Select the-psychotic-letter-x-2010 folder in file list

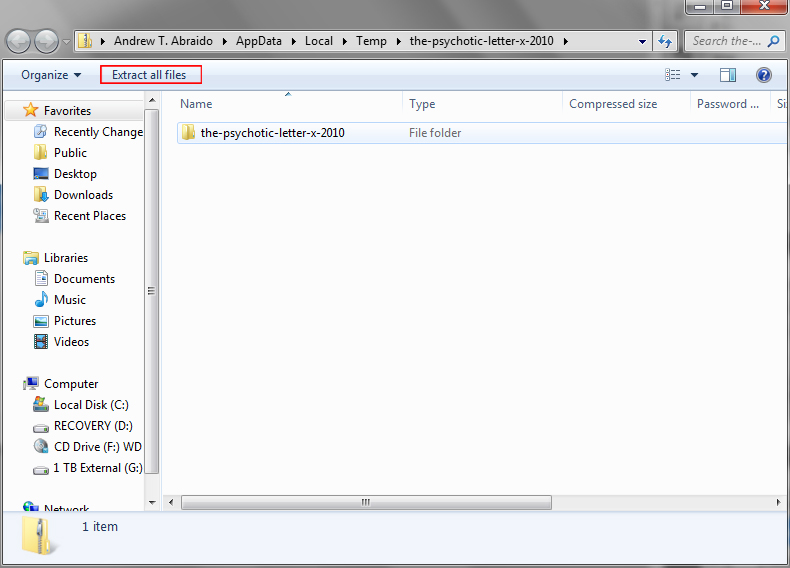click(x=272, y=132)
